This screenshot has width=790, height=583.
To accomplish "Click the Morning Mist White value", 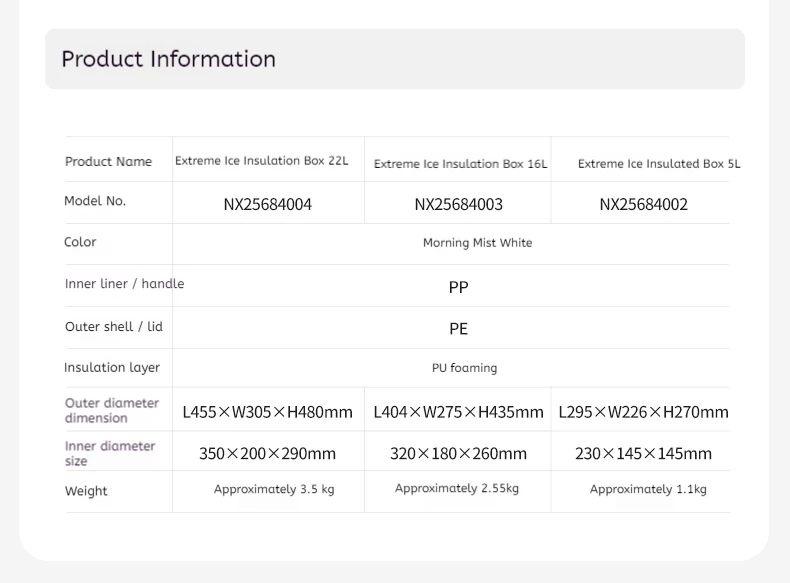I will pyautogui.click(x=478, y=243).
